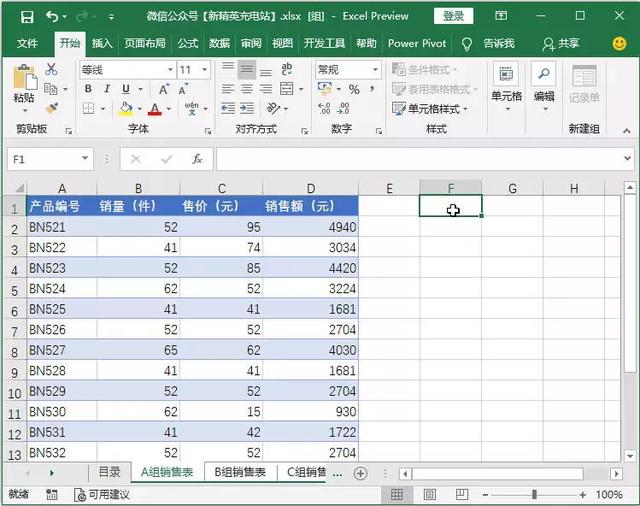Switch to the 公式 ribbon tab

pos(188,43)
